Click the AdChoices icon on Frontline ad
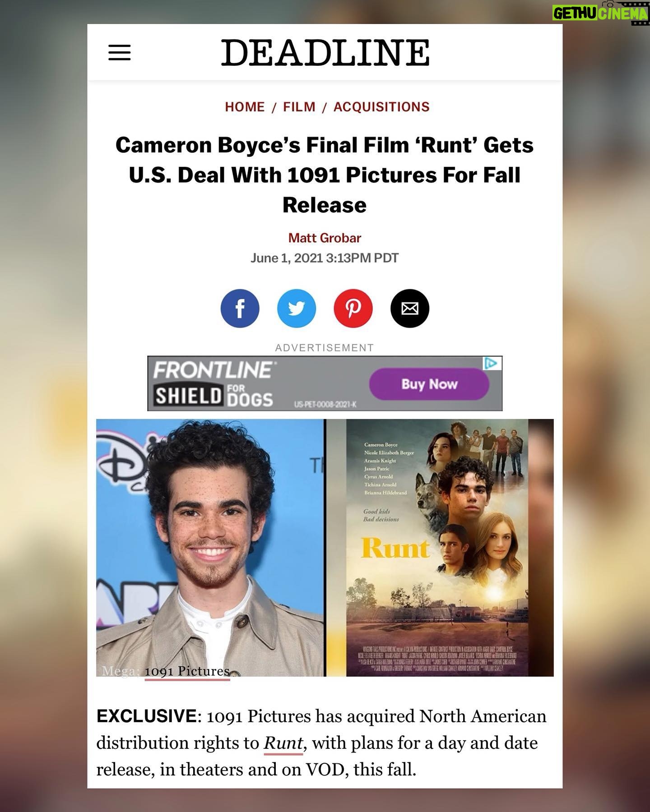The image size is (650, 812). 492,363
